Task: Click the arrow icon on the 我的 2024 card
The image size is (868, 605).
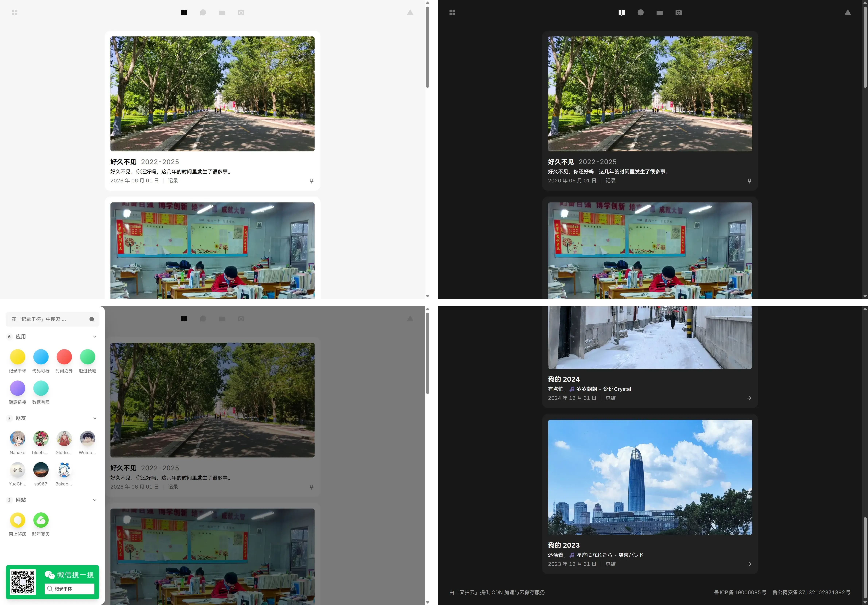Action: (749, 398)
